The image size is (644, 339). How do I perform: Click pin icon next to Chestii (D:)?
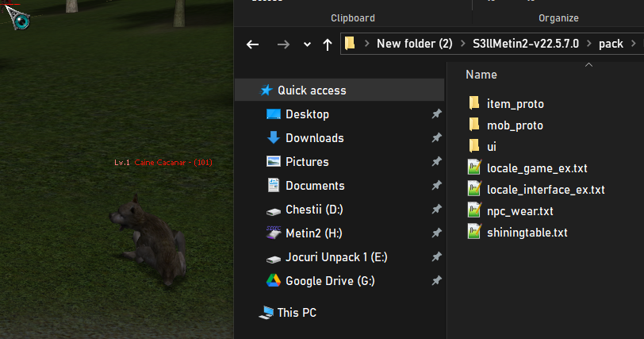pyautogui.click(x=436, y=209)
